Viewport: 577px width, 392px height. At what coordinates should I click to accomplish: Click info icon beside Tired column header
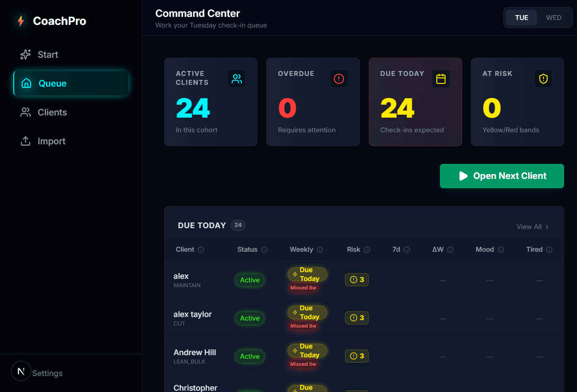549,250
